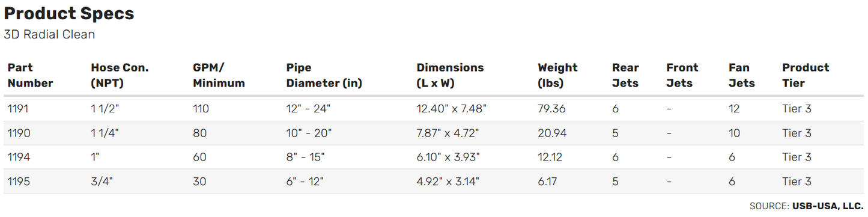This screenshot has height=217, width=868.
Task: Click the Fan Jets column header
Action: (742, 75)
